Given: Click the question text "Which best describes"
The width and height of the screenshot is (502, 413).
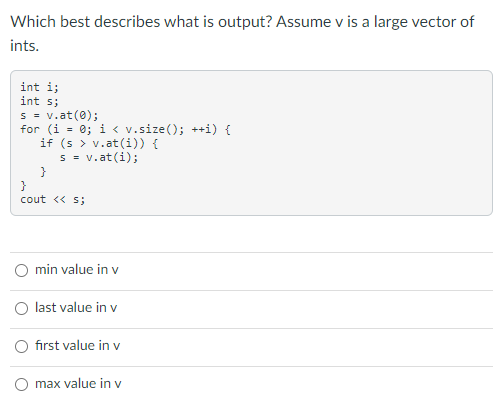Looking at the screenshot, I should pyautogui.click(x=86, y=22).
